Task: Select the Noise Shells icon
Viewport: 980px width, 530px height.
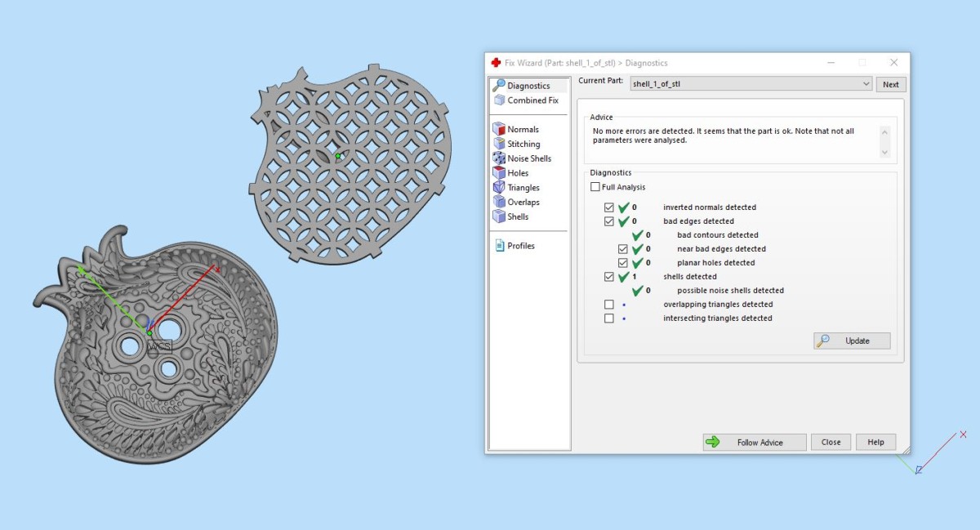Action: pos(499,158)
